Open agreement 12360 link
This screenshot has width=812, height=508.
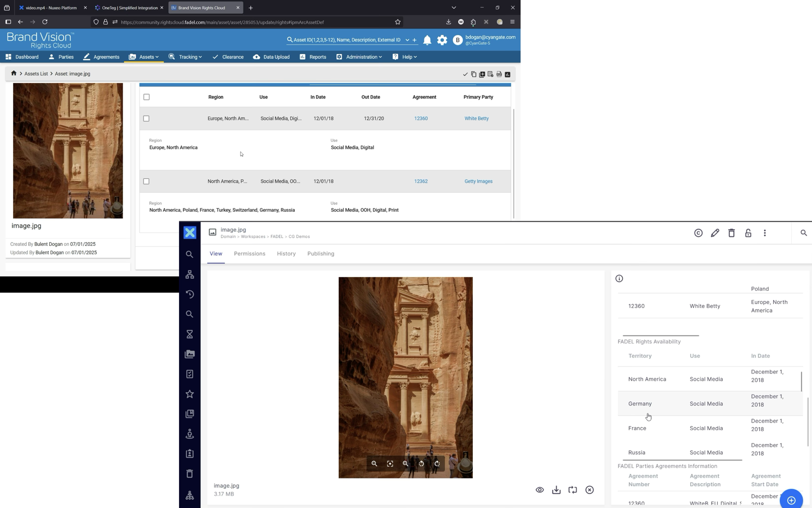click(x=421, y=118)
